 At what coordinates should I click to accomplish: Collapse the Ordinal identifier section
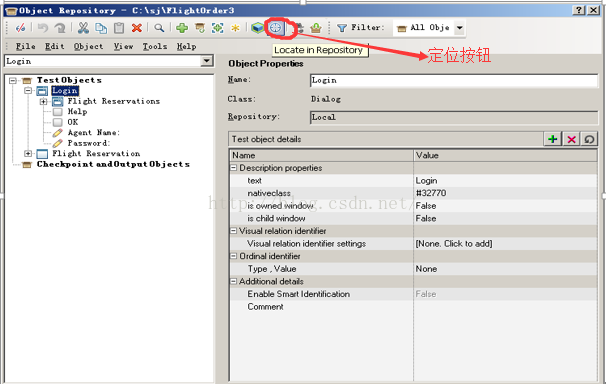point(233,256)
